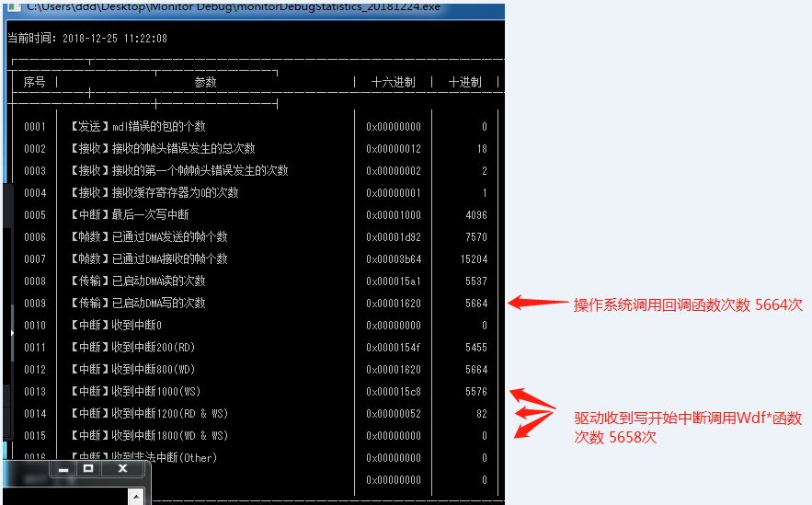The width and height of the screenshot is (812, 505).
Task: Select decimal value 4096
Action: click(x=476, y=215)
